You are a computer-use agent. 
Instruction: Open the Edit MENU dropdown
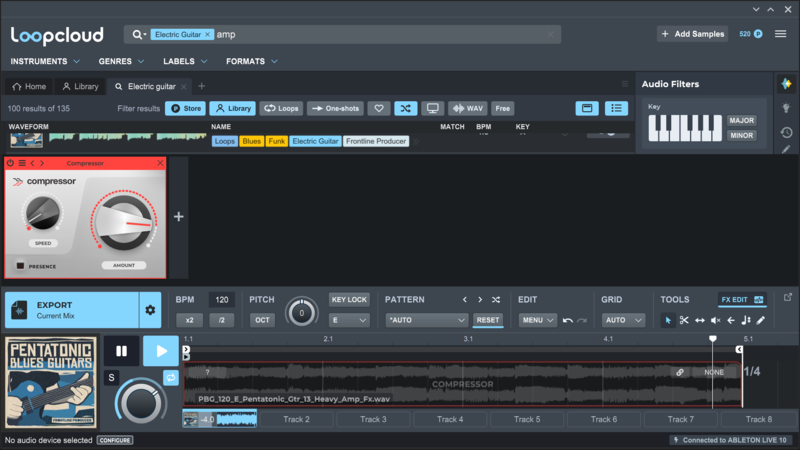click(536, 320)
